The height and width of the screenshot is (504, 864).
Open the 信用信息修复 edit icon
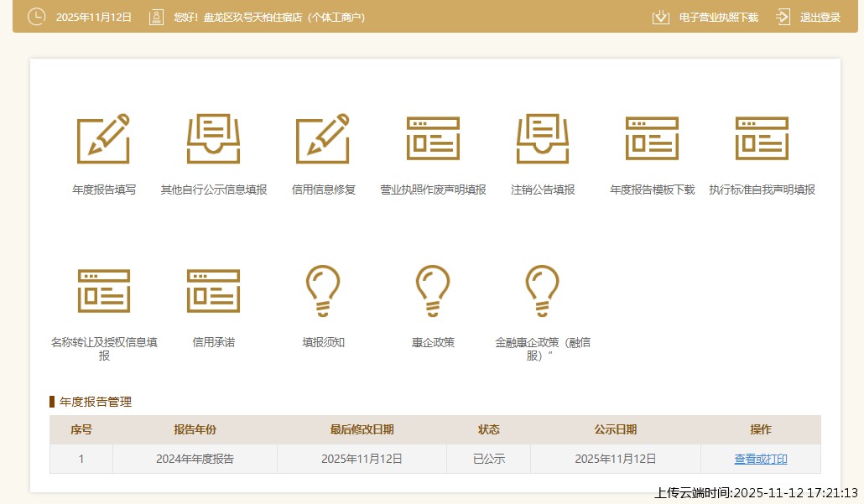[323, 138]
